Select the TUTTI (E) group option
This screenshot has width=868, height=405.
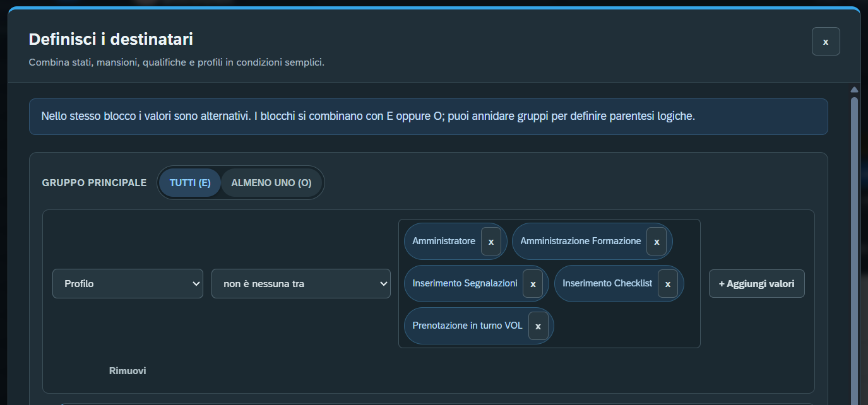(x=190, y=183)
